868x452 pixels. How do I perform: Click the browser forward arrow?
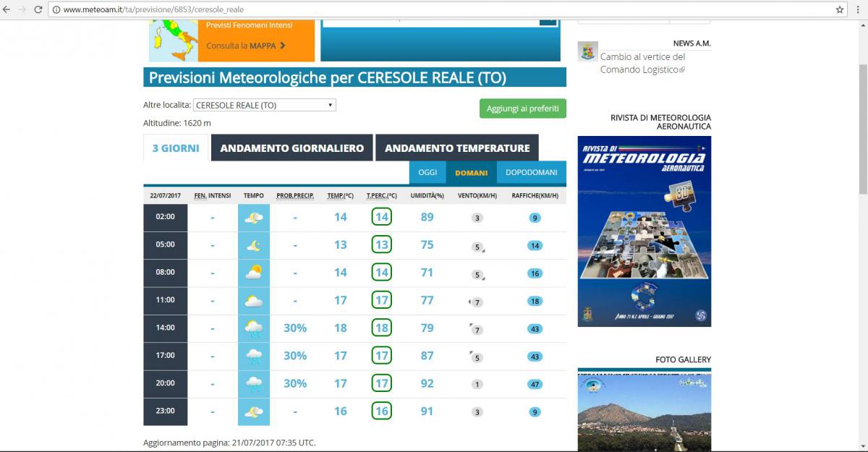[22, 9]
